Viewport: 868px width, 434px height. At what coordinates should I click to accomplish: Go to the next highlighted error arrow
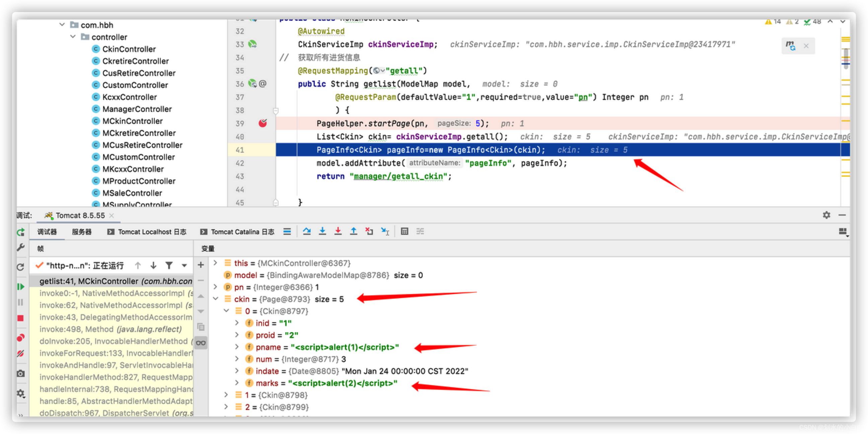click(x=843, y=21)
